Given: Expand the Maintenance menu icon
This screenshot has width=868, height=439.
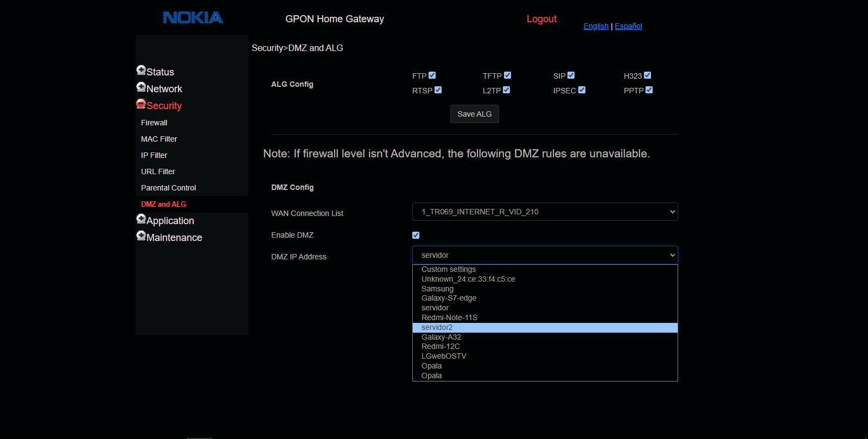Looking at the screenshot, I should 141,236.
